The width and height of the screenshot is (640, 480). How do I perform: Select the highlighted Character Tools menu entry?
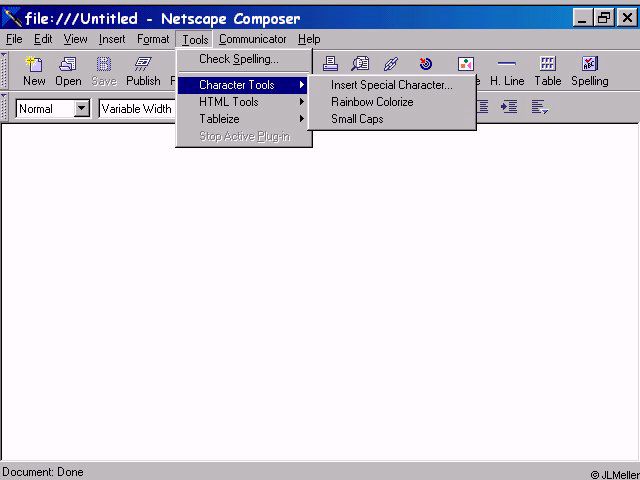coord(242,85)
